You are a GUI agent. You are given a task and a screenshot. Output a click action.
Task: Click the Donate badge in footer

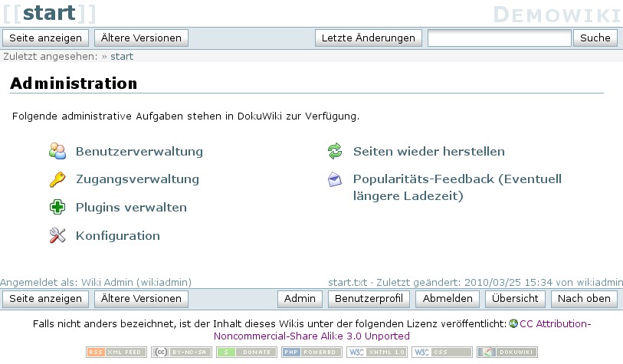click(246, 352)
